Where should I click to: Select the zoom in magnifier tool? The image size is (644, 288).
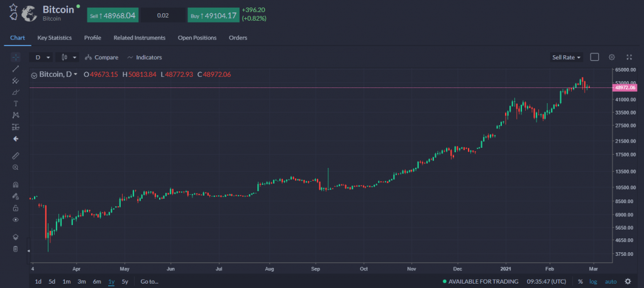pos(16,167)
